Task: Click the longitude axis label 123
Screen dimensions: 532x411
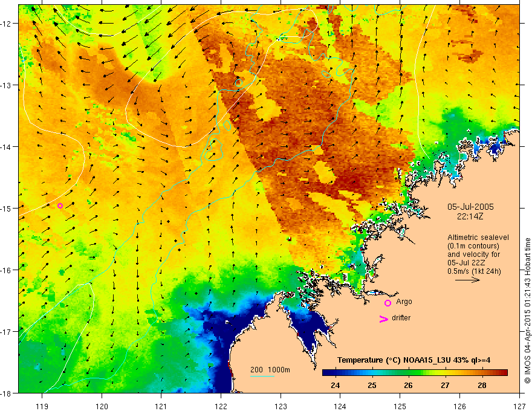Action: 281,406
